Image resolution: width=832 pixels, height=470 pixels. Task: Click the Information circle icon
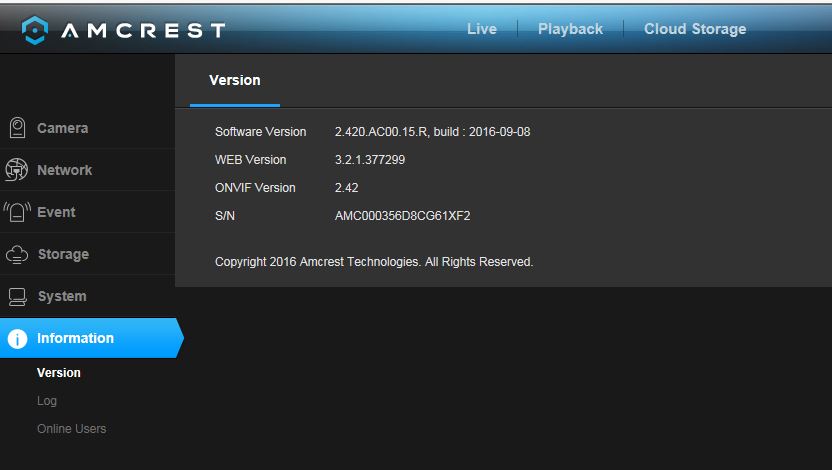coord(17,338)
